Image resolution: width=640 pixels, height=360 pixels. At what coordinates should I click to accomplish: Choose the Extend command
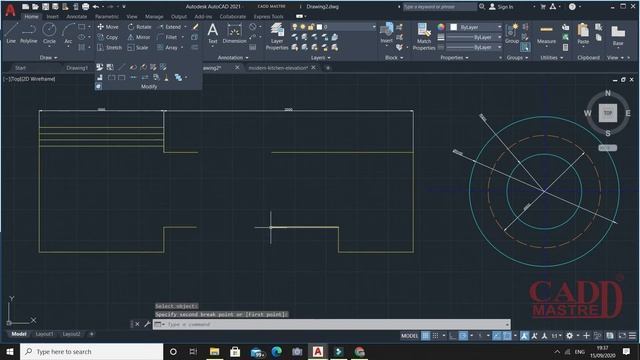(169, 27)
